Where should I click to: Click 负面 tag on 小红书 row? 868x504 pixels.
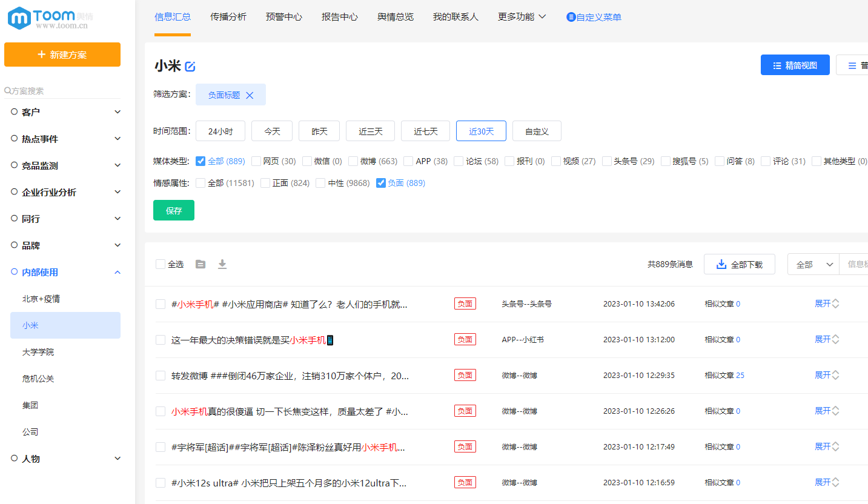[465, 340]
